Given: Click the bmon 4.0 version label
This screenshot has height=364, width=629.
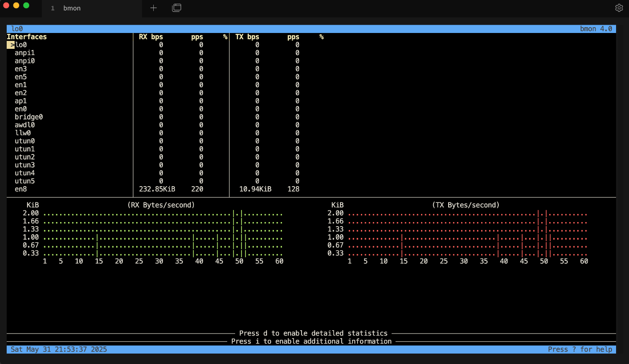Looking at the screenshot, I should [596, 29].
